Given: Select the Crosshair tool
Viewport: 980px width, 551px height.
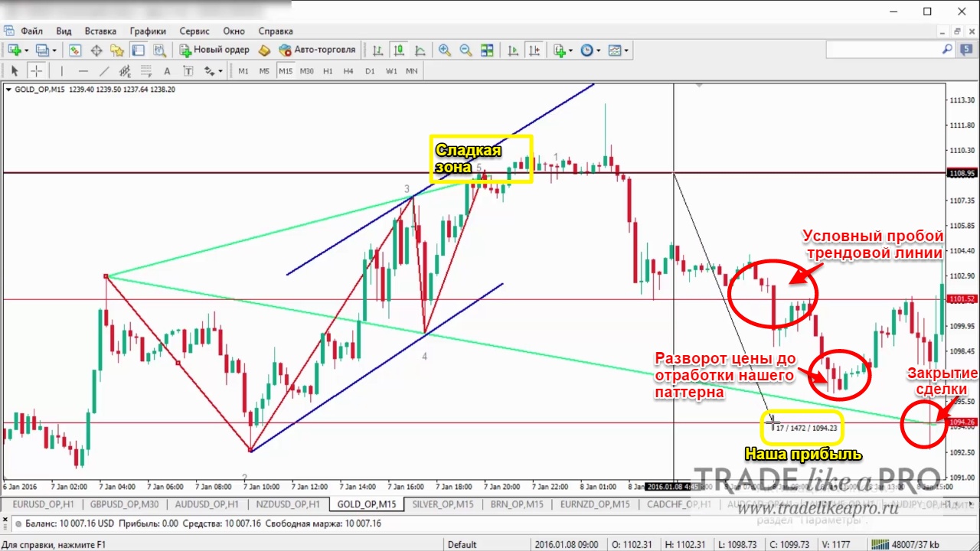Looking at the screenshot, I should point(36,70).
